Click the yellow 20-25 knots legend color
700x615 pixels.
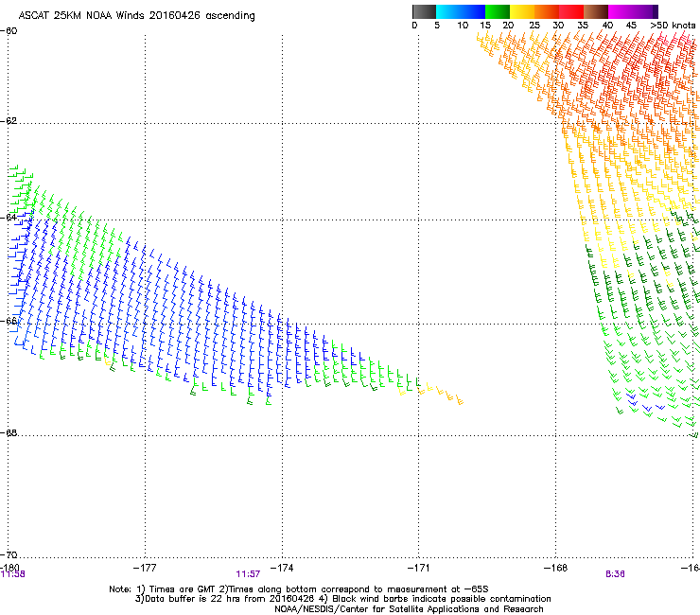pos(522,11)
